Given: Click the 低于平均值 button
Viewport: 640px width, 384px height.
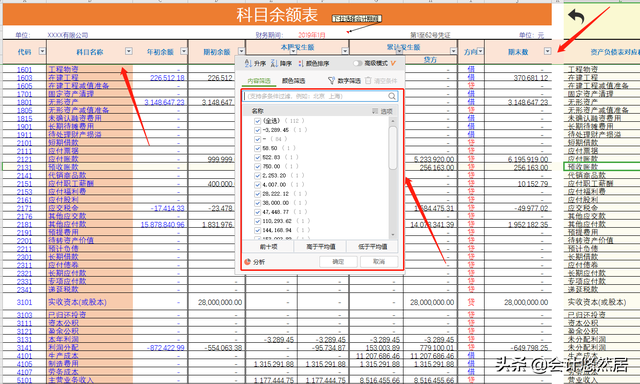Looking at the screenshot, I should point(372,247).
